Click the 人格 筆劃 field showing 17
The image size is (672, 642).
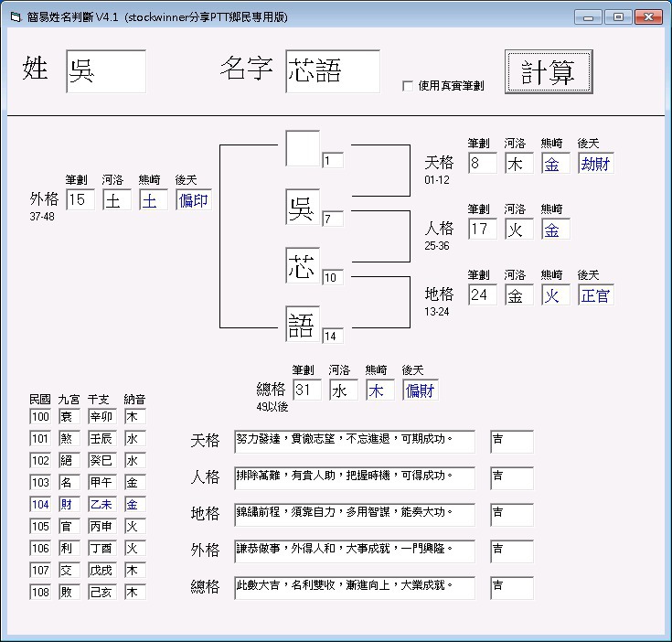[483, 229]
